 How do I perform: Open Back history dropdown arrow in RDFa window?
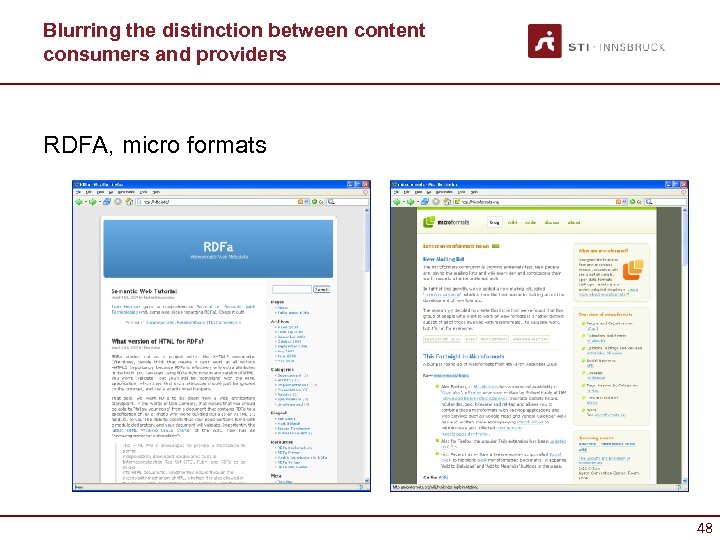click(84, 202)
